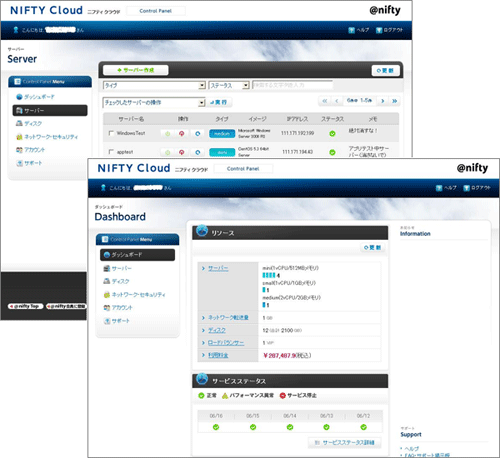Open the checked-server operation dropdown

pos(154,102)
